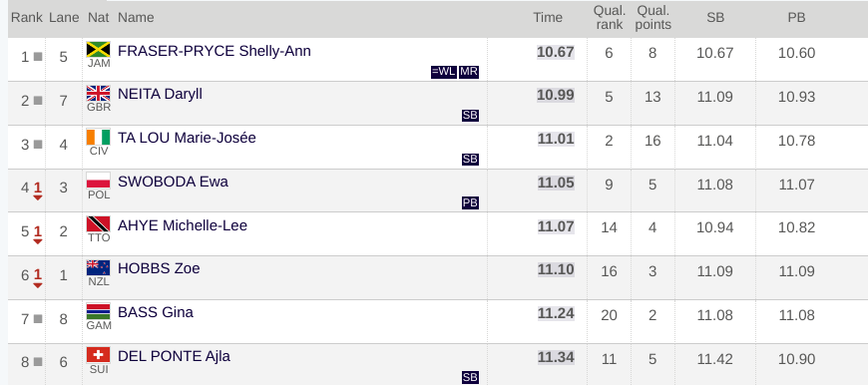Click the Jamaica flag icon
This screenshot has width=868, height=385.
[99, 49]
